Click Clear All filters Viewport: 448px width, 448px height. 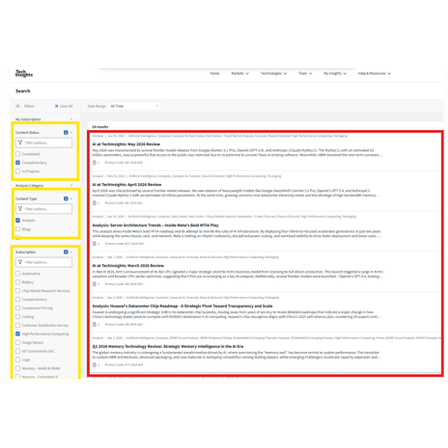pyautogui.click(x=64, y=106)
